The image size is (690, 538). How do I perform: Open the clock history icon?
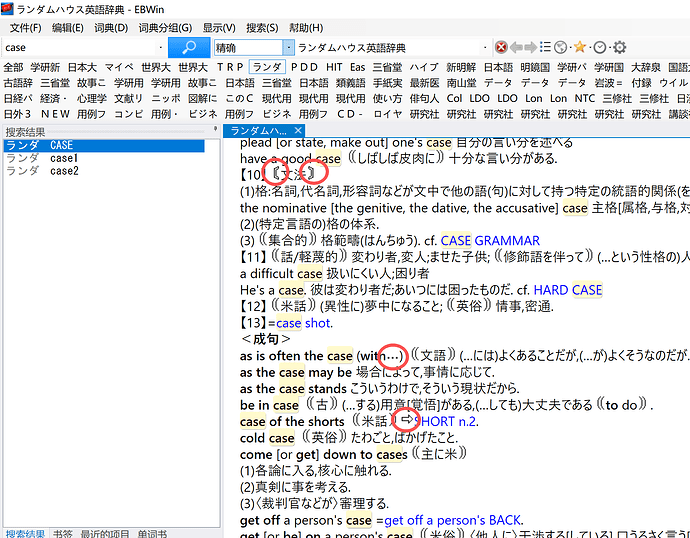point(599,48)
